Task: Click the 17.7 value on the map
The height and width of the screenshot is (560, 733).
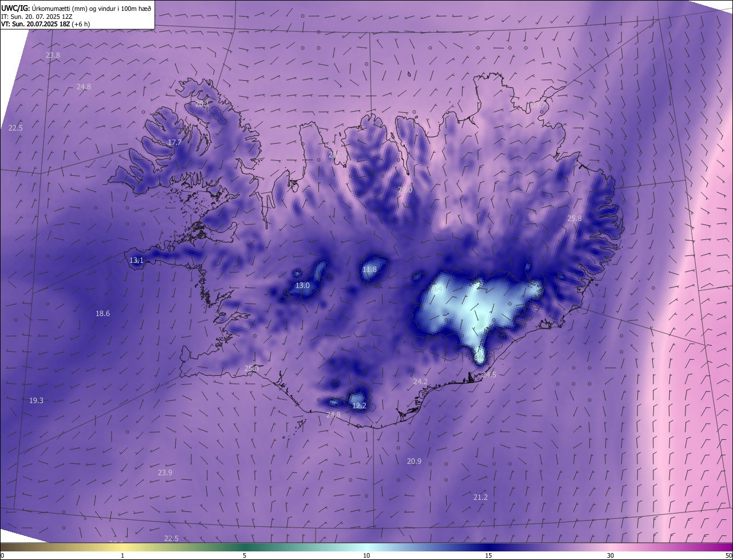Action: (x=175, y=142)
